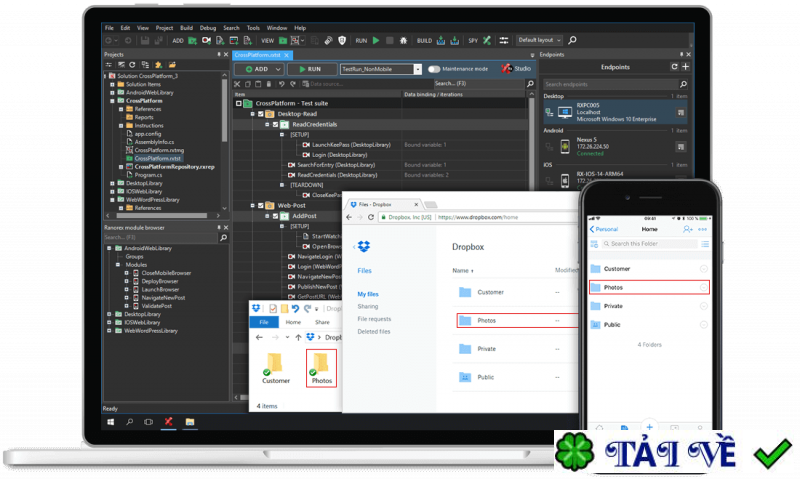Toggle the CrossPlatform - Test suite checkbox
The image size is (800, 479).
click(238, 104)
